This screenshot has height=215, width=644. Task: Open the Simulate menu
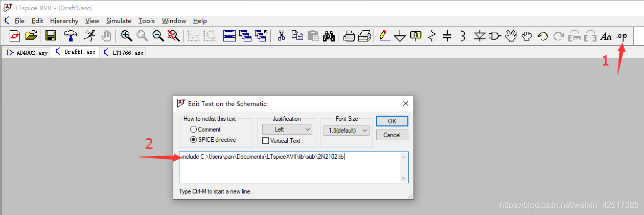(119, 21)
